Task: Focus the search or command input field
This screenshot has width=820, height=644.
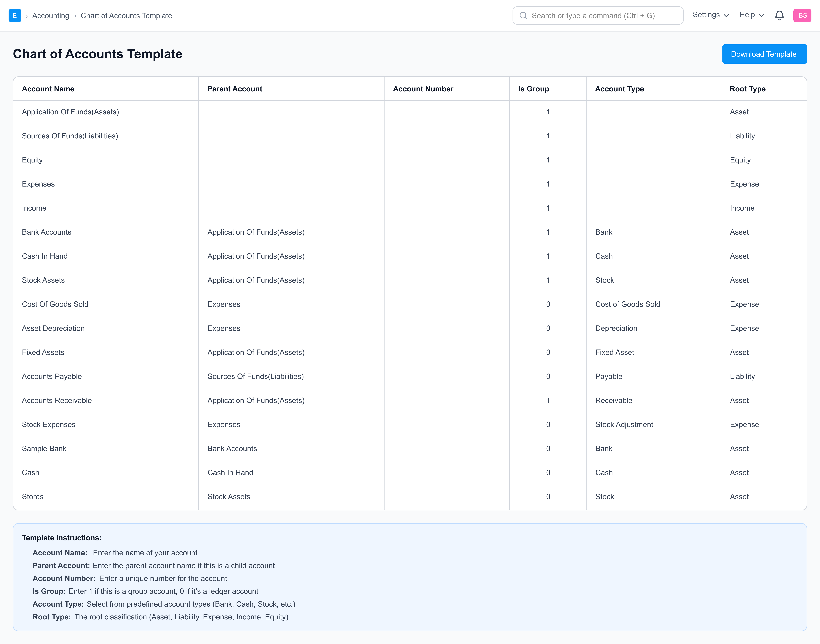Action: pyautogui.click(x=598, y=15)
